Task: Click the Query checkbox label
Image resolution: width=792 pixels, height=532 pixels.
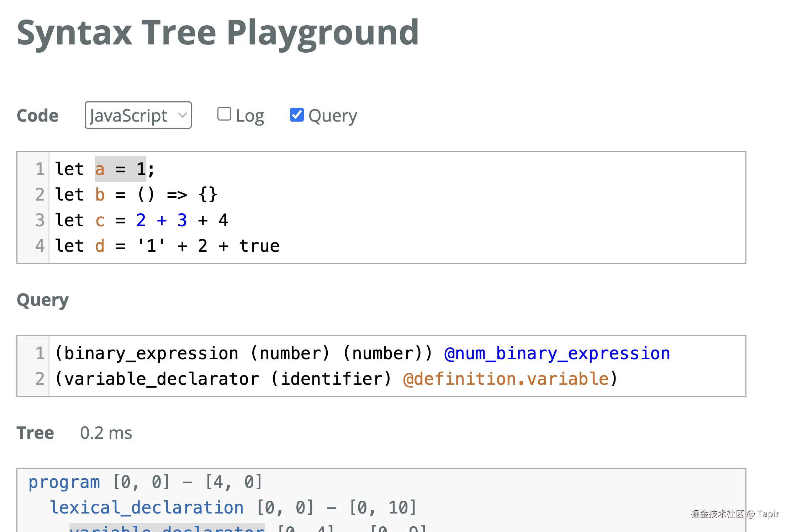Action: (x=333, y=116)
